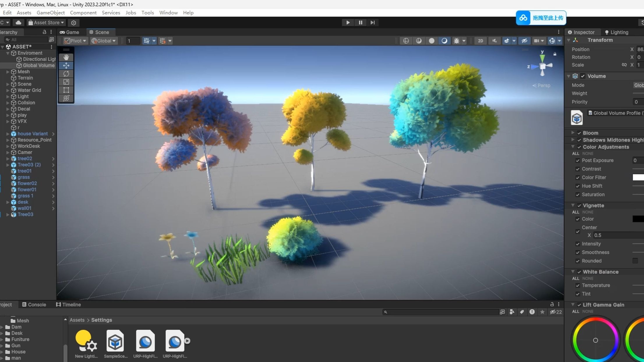Switch to the Console tab
Viewport: 644px width, 362px height.
coord(34,304)
